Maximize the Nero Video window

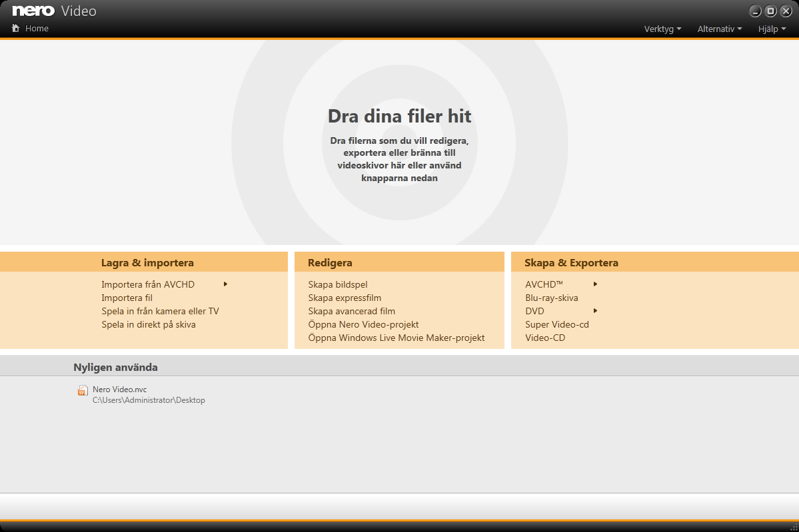tap(771, 11)
